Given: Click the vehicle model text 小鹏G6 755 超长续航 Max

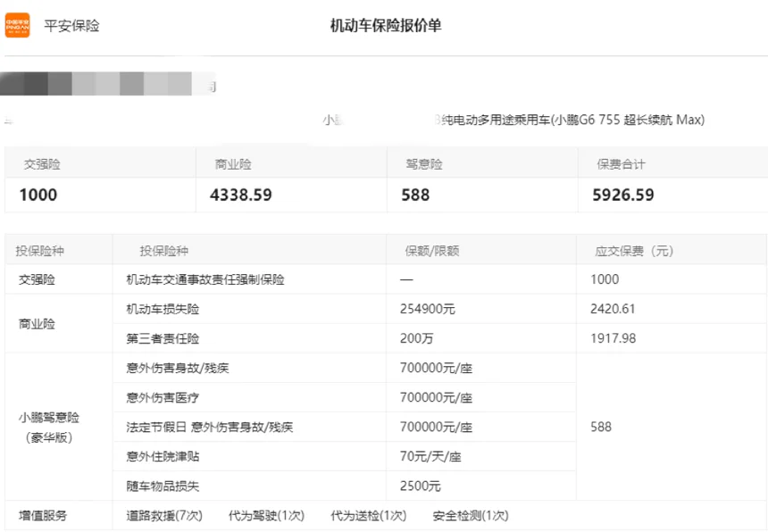Looking at the screenshot, I should (630, 120).
